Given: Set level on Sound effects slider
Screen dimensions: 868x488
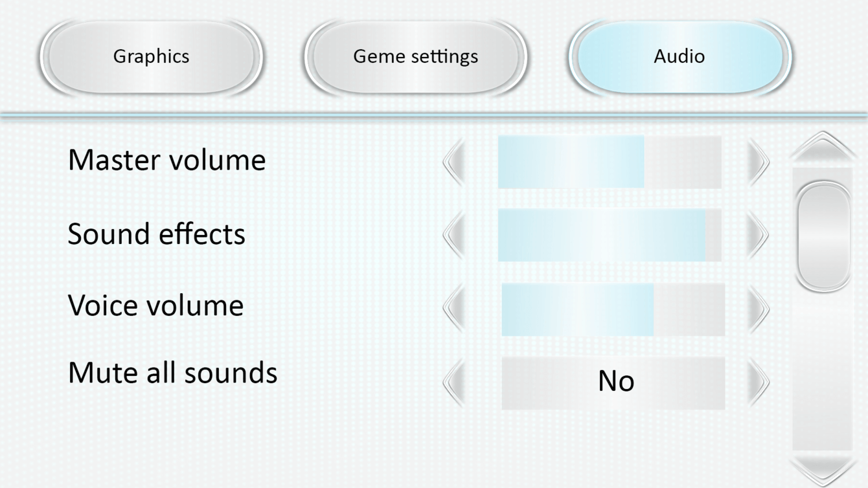Looking at the screenshot, I should pyautogui.click(x=609, y=235).
